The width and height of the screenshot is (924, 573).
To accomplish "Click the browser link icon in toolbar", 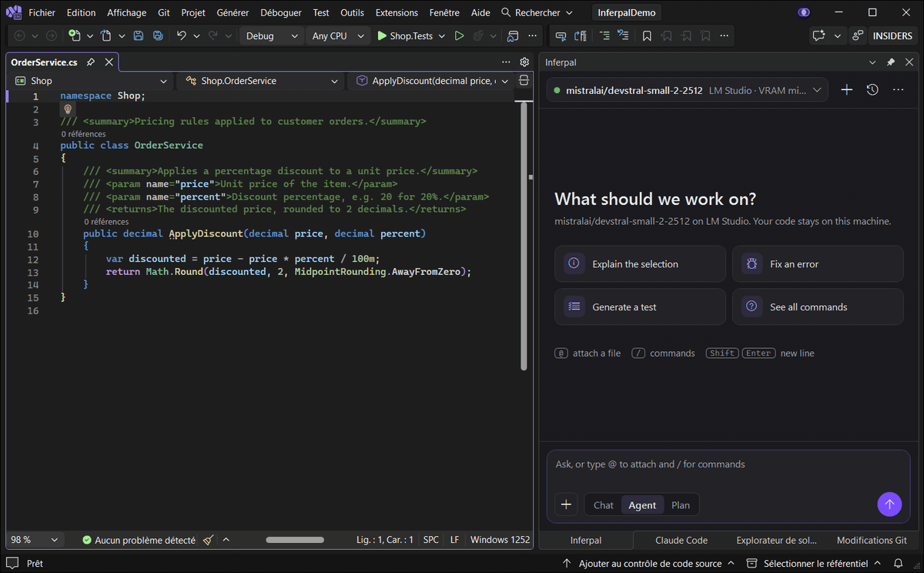I will 513,35.
